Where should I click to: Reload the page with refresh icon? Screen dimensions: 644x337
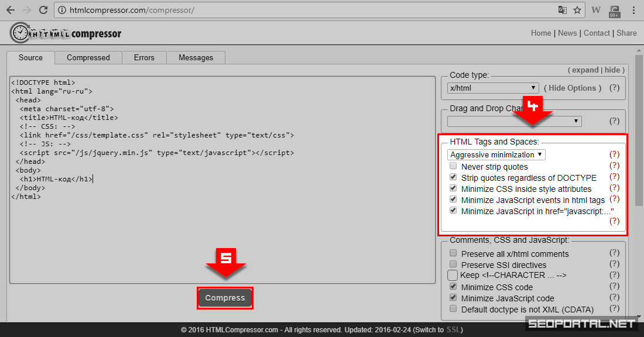pyautogui.click(x=43, y=10)
